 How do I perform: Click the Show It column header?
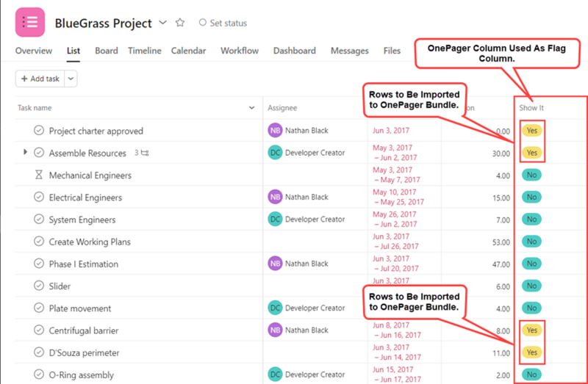(531, 108)
